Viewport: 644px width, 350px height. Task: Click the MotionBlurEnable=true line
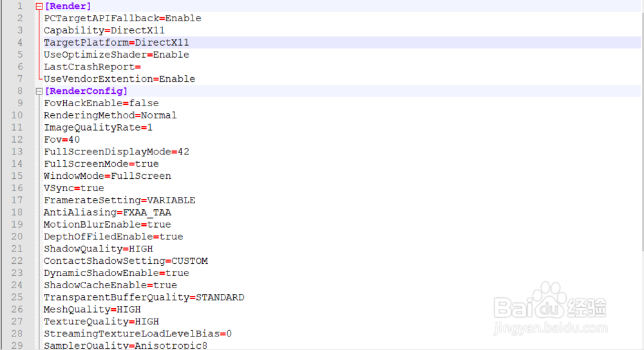[108, 225]
